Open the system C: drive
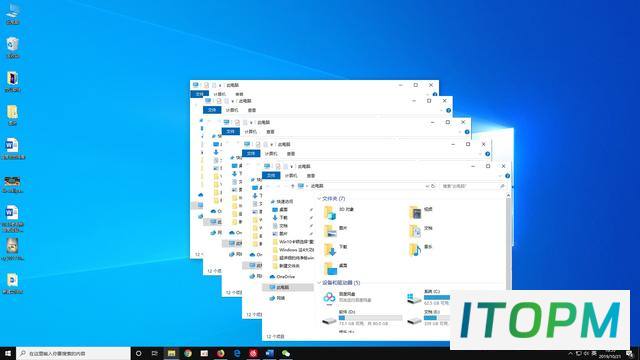This screenshot has width=640, height=360. click(x=414, y=298)
